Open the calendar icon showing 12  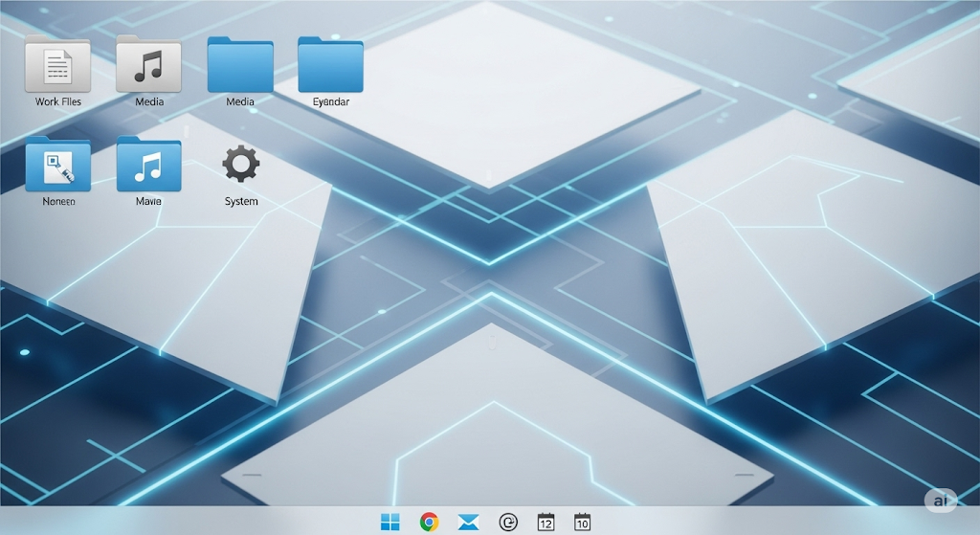(x=546, y=522)
